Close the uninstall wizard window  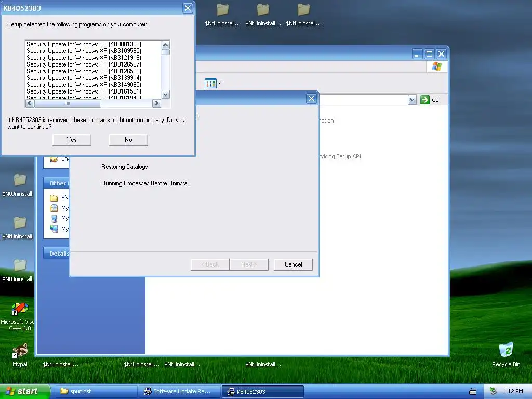311,99
